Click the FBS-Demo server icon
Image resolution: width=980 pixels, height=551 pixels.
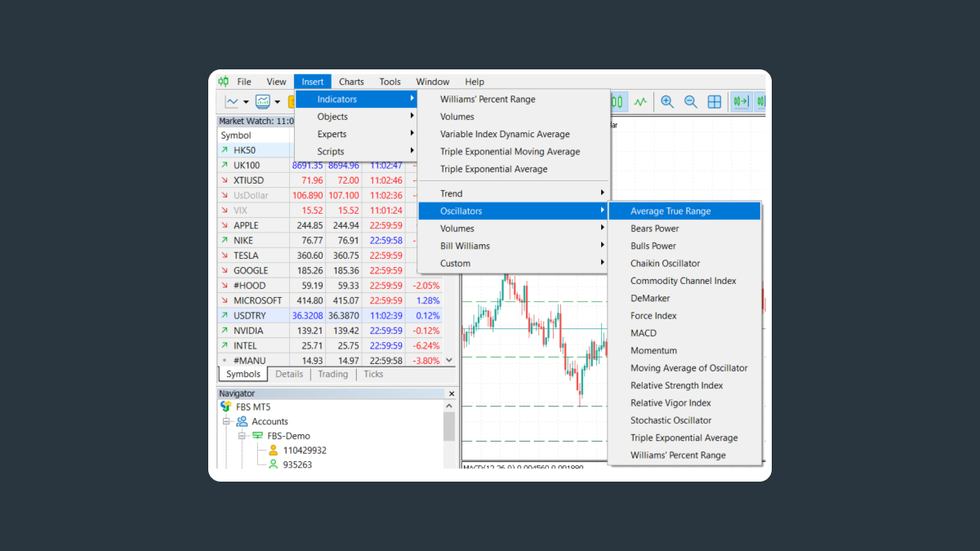pos(258,436)
